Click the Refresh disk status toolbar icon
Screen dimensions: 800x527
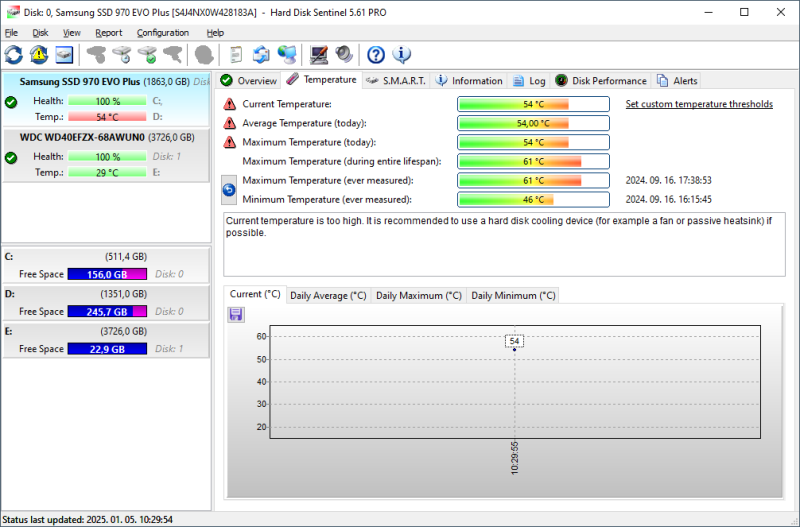click(14, 55)
